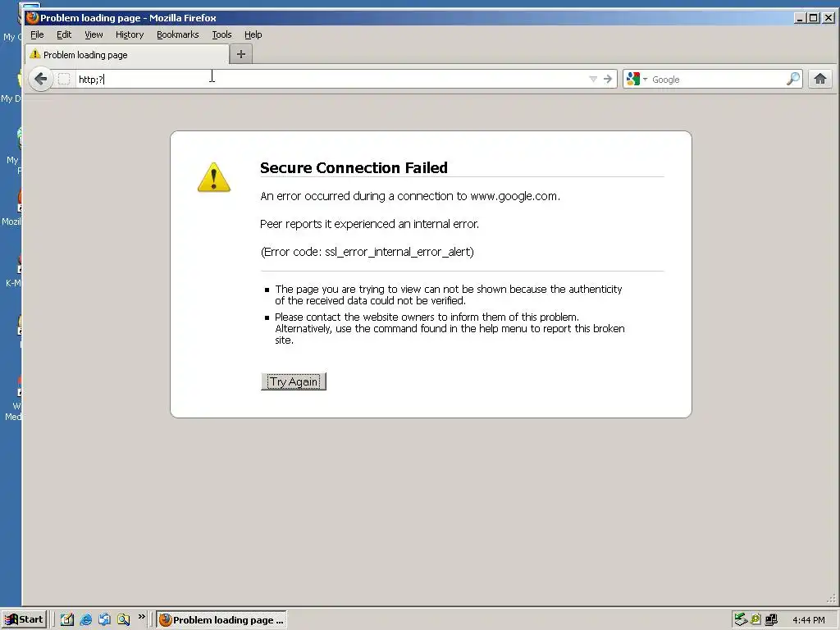This screenshot has height=630, width=840.
Task: Click the Go arrow in the address bar
Action: pos(608,80)
